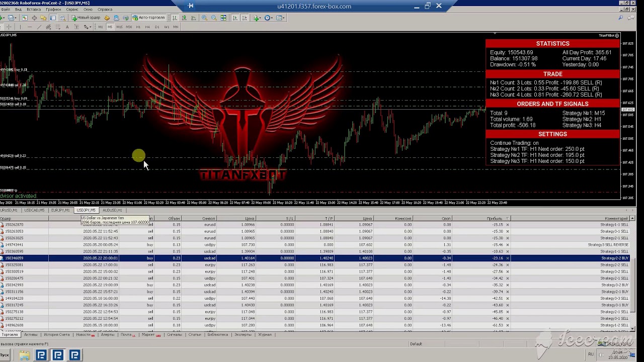The width and height of the screenshot is (644, 362).
Task: Switch chart to M30 timeframe
Action: tap(129, 27)
